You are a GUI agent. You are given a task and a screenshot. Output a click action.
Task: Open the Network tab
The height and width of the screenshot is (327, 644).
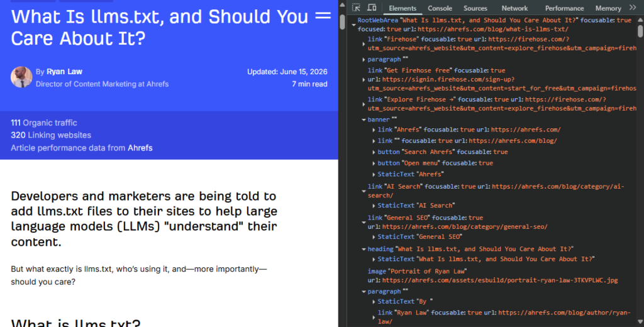[514, 8]
